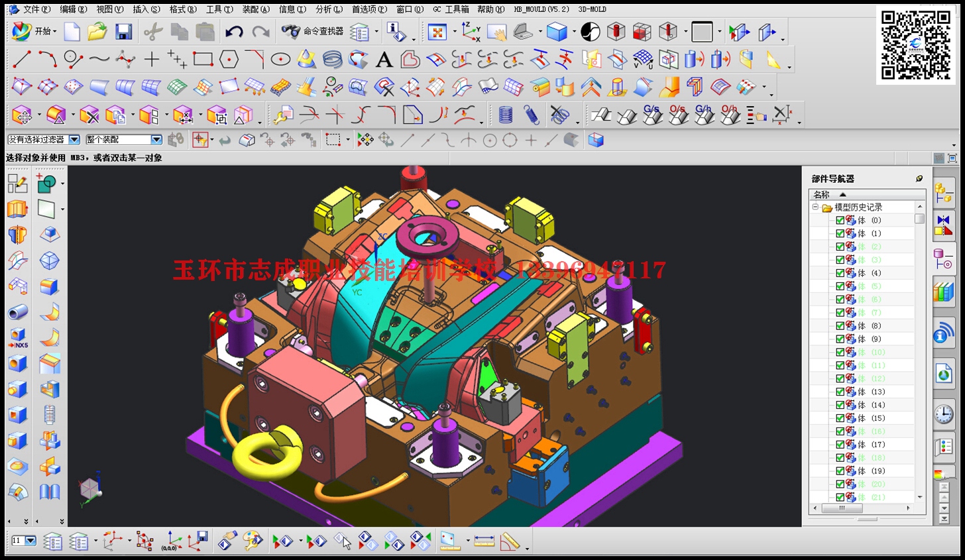This screenshot has width=965, height=560.
Task: Open the Reuse Library books tab
Action: [943, 292]
